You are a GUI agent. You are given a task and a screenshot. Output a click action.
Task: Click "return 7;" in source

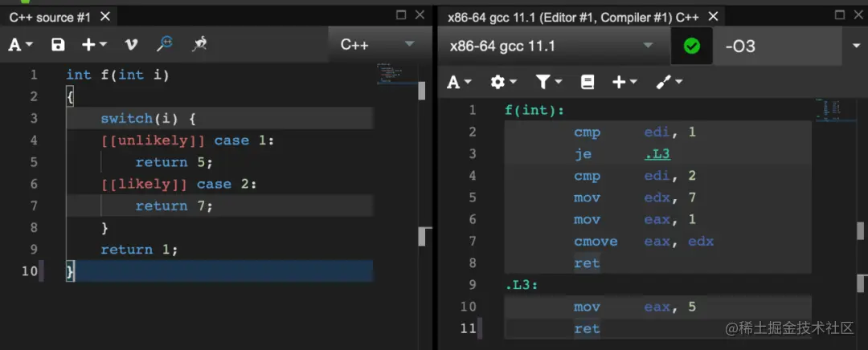[x=174, y=206]
